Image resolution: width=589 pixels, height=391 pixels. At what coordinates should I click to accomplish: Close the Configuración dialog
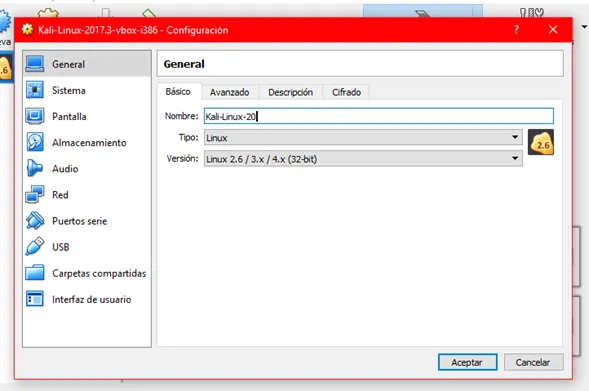553,29
